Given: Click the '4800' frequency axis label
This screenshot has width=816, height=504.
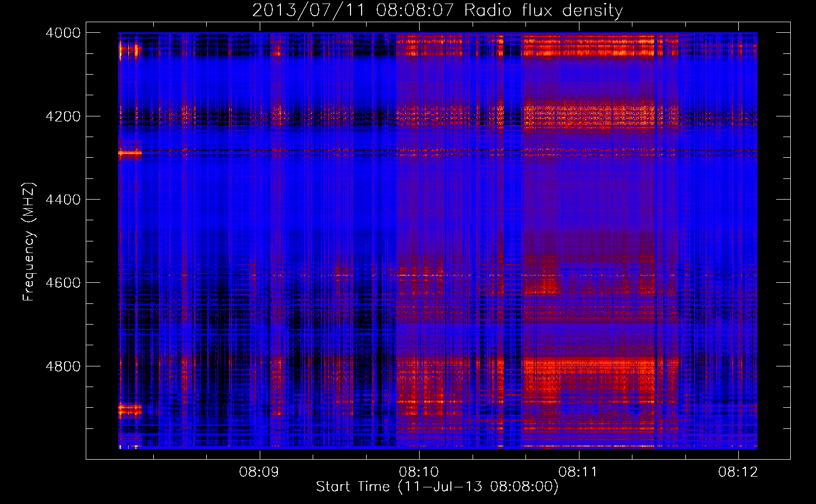Looking at the screenshot, I should tap(63, 366).
